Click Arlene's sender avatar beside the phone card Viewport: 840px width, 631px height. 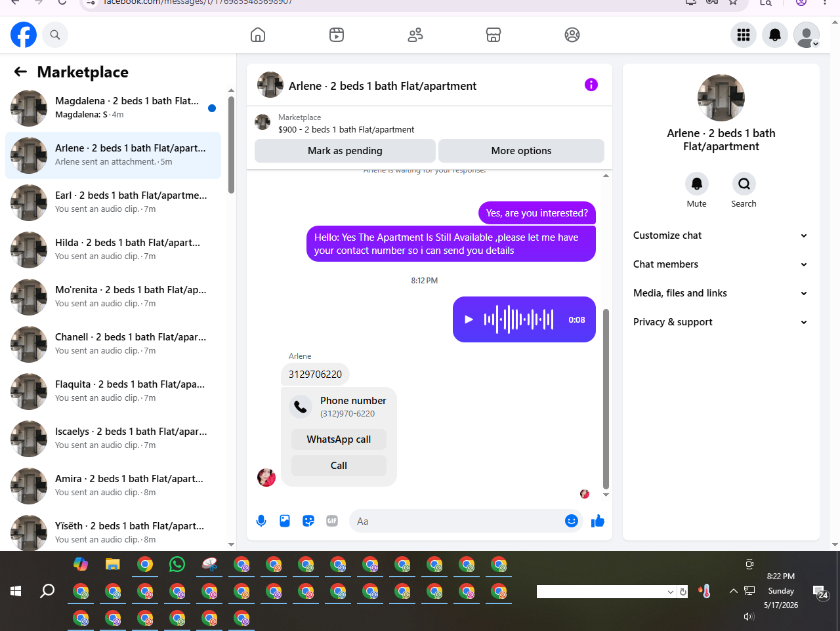(x=266, y=478)
